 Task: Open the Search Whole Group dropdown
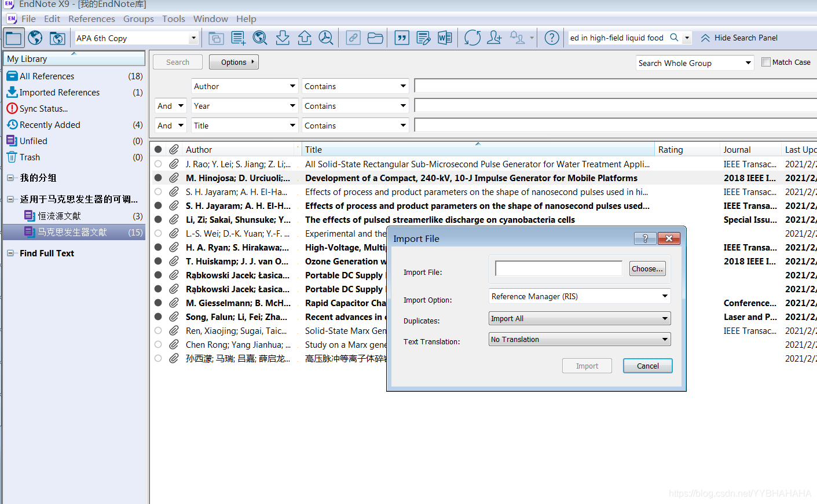point(695,63)
